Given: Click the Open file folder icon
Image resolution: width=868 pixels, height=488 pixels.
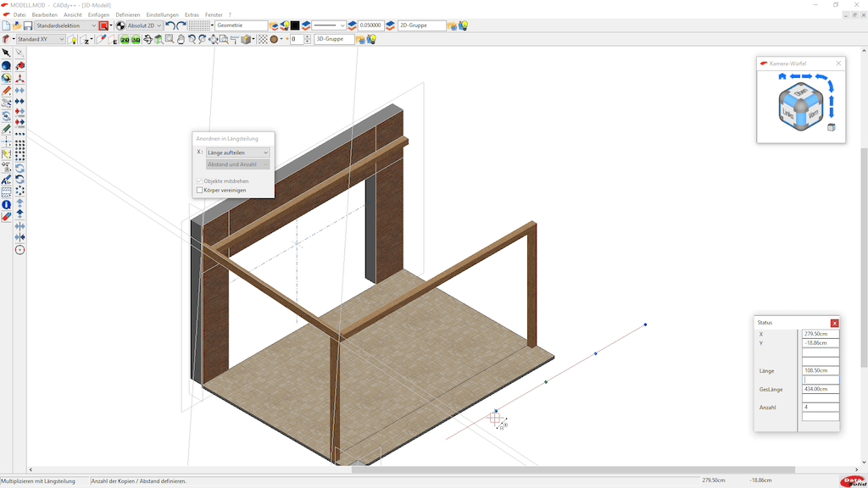Looking at the screenshot, I should click(x=18, y=25).
